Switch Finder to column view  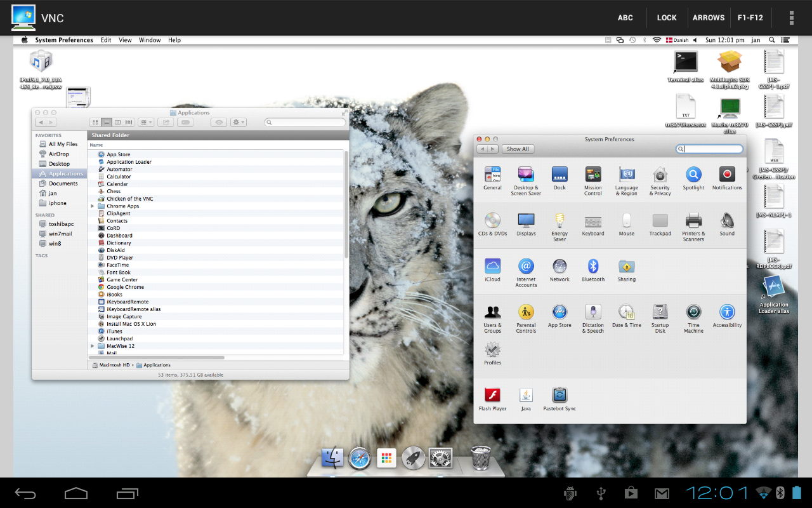118,122
